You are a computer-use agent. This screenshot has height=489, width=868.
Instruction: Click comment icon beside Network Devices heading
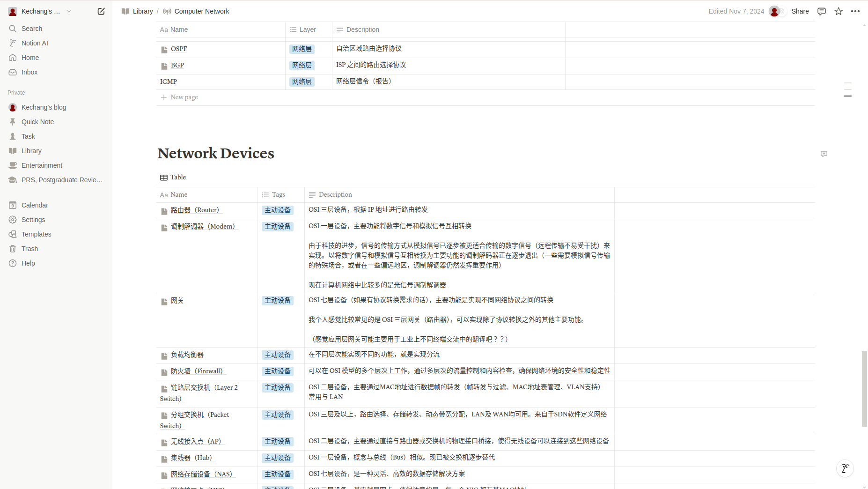coord(824,154)
